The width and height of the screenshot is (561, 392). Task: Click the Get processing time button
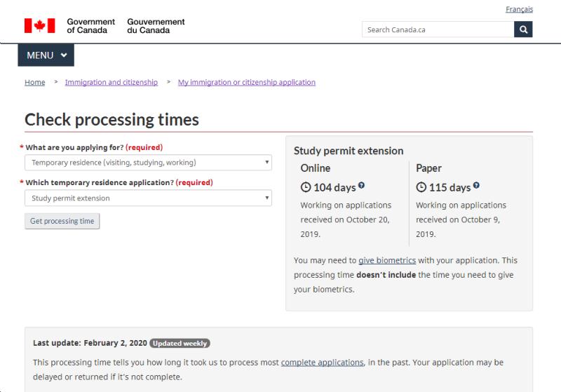click(x=62, y=221)
